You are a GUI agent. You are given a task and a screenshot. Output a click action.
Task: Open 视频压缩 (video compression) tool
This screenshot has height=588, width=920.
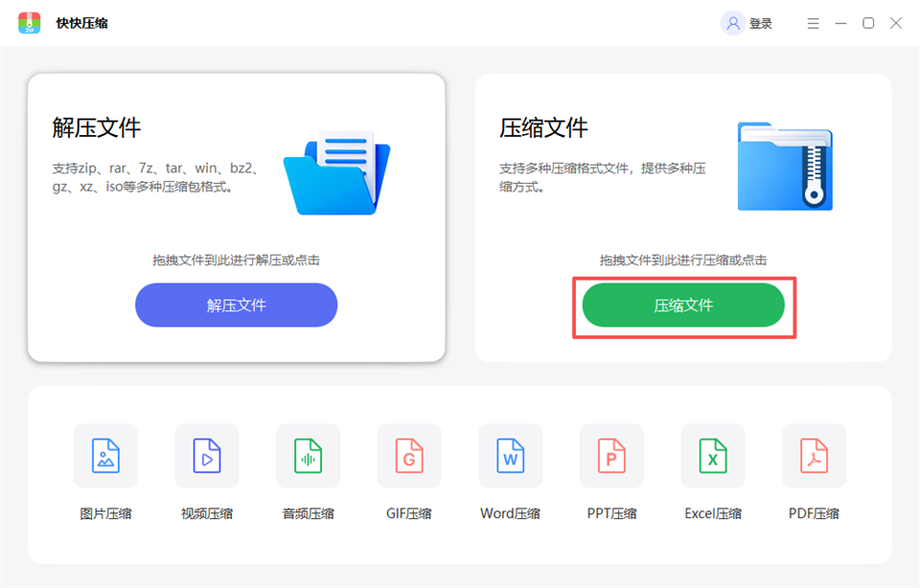pyautogui.click(x=207, y=456)
